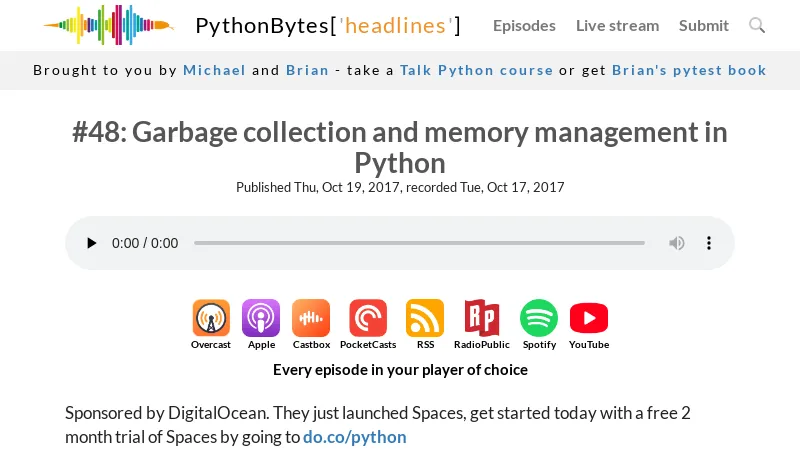This screenshot has height=450, width=800.
Task: Follow the Talk Python course link
Action: coord(476,70)
